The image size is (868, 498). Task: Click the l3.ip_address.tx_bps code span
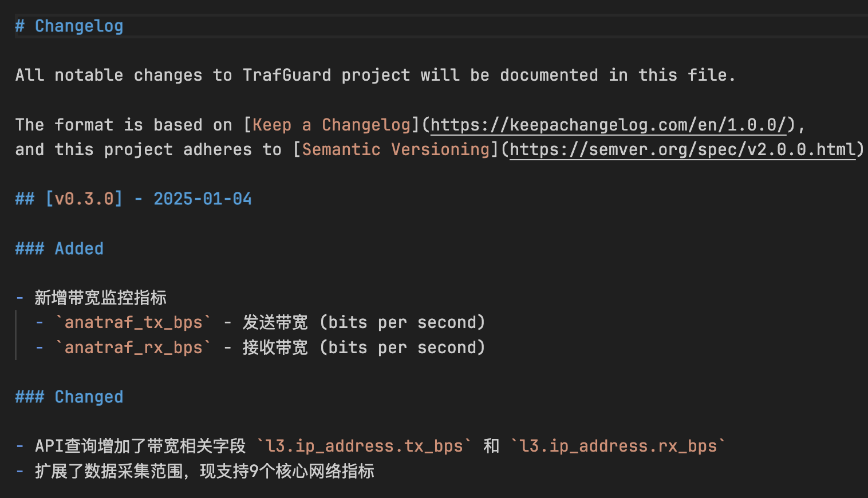coord(364,446)
